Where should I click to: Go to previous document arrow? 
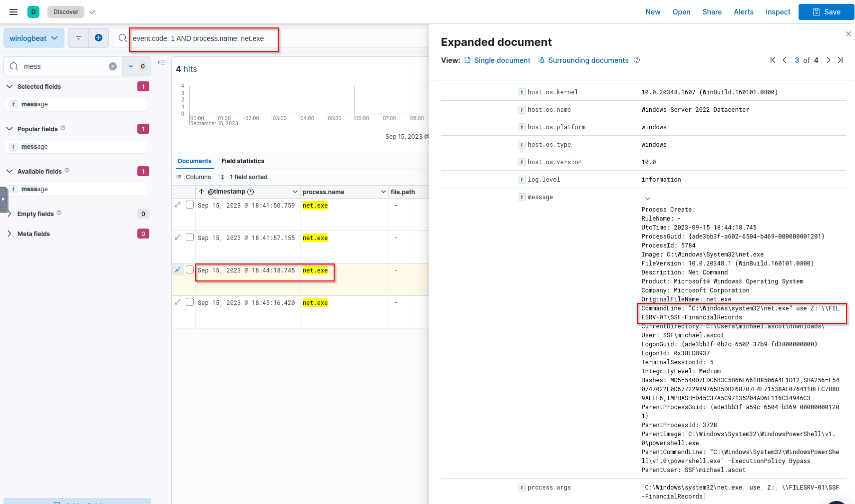click(785, 60)
